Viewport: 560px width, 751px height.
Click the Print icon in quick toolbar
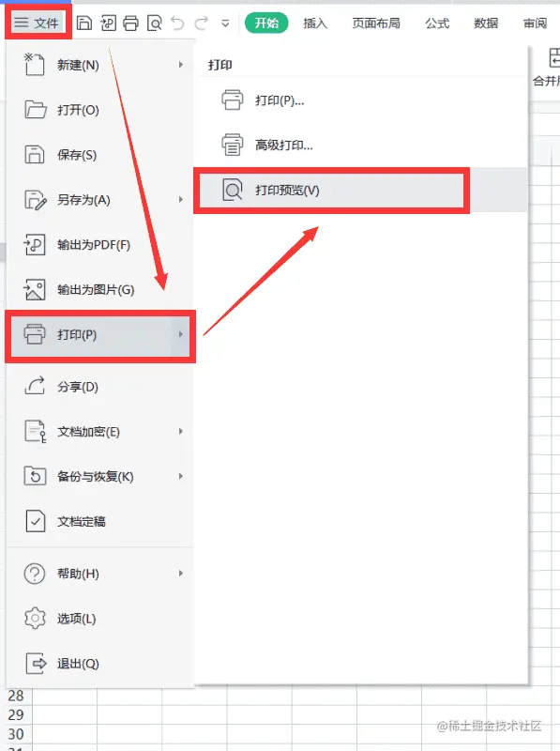click(x=130, y=23)
